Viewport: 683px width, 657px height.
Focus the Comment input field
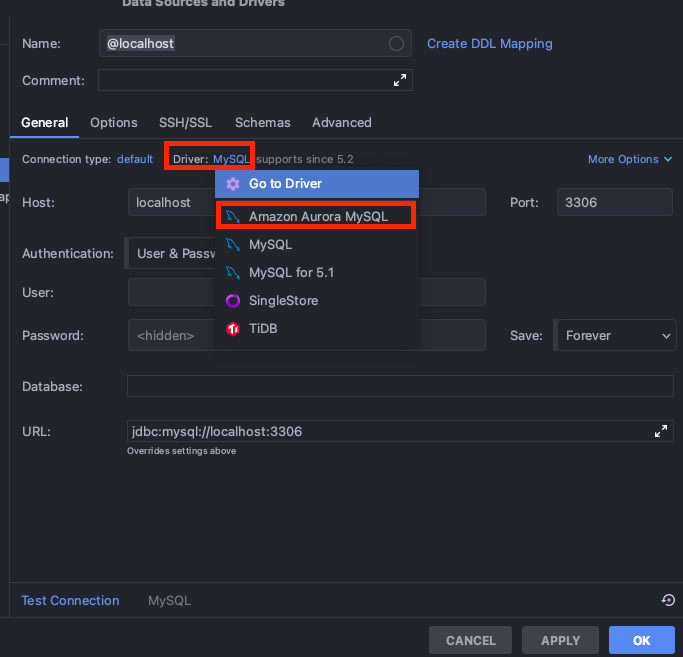[x=255, y=80]
